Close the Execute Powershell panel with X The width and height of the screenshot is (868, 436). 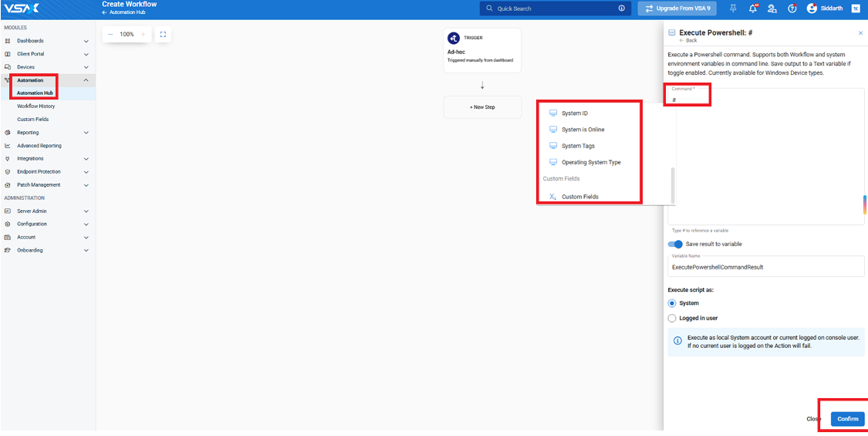click(860, 33)
